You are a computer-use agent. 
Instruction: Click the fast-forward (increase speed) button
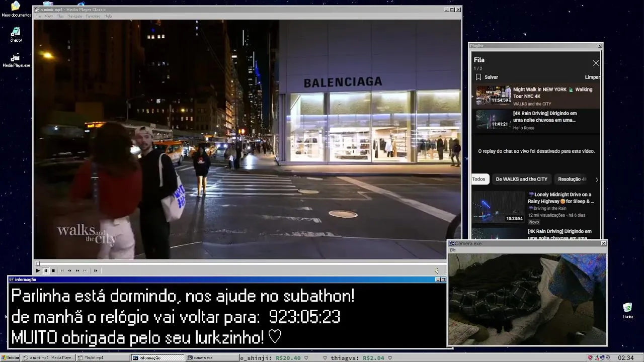pos(77,270)
